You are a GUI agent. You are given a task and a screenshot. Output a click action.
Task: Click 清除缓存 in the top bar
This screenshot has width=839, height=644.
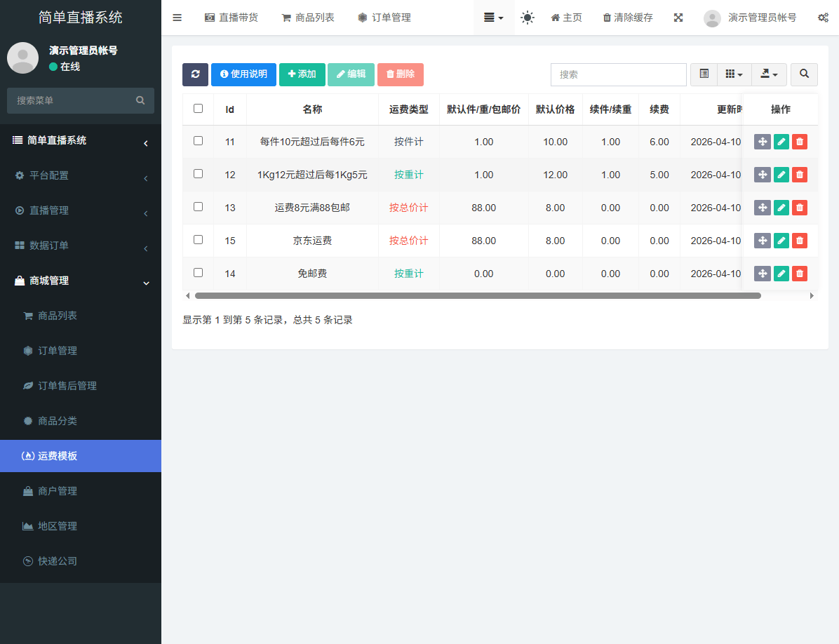pos(628,18)
